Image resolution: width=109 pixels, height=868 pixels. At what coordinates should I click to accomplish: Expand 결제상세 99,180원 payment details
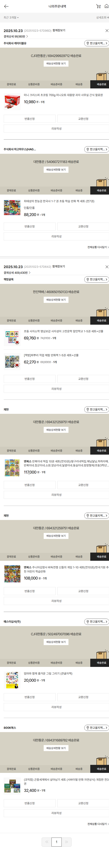coord(16,36)
